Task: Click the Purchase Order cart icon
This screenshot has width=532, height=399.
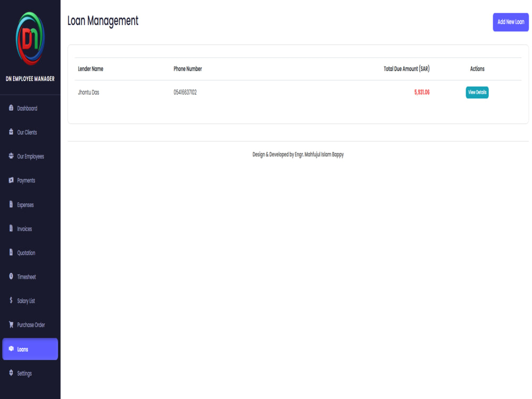Action: (x=11, y=325)
